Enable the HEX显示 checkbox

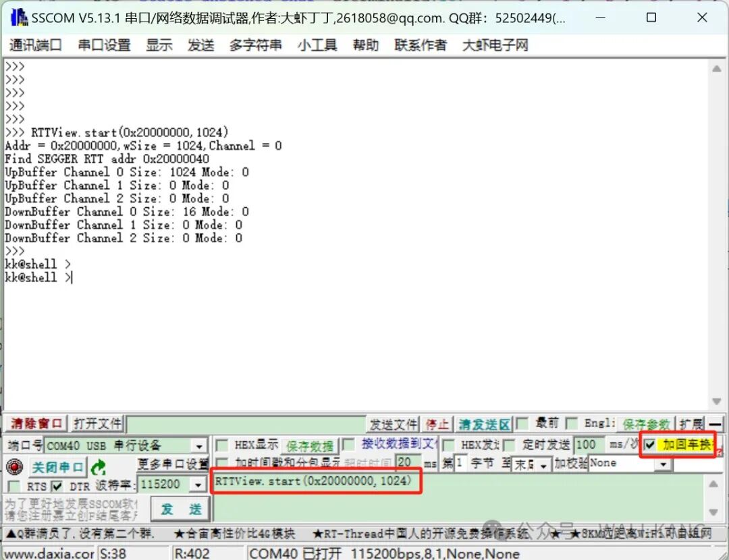tap(223, 445)
